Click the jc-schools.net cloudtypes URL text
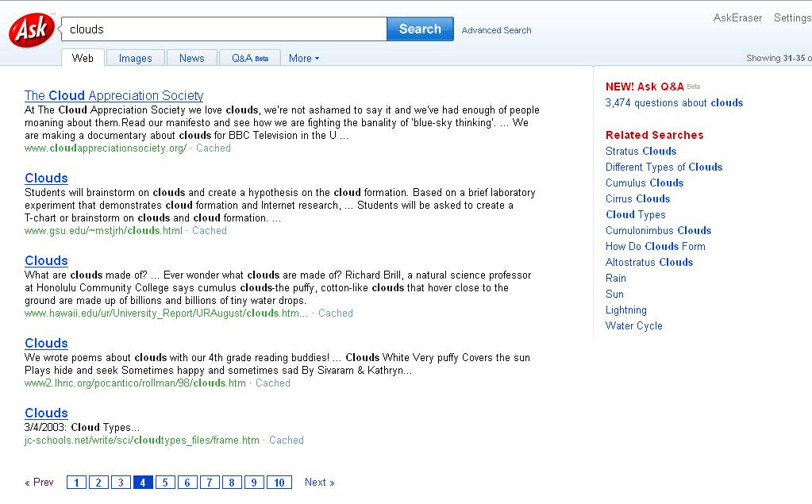This screenshot has width=812, height=504. (x=141, y=441)
